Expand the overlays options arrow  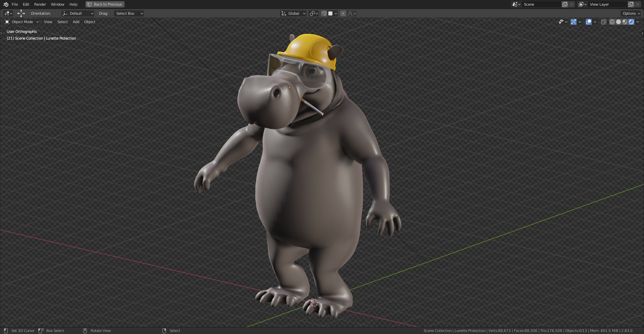coord(595,22)
